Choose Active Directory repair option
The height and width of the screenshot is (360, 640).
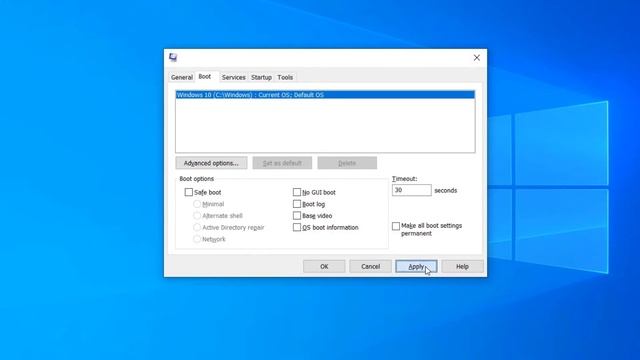click(x=197, y=227)
